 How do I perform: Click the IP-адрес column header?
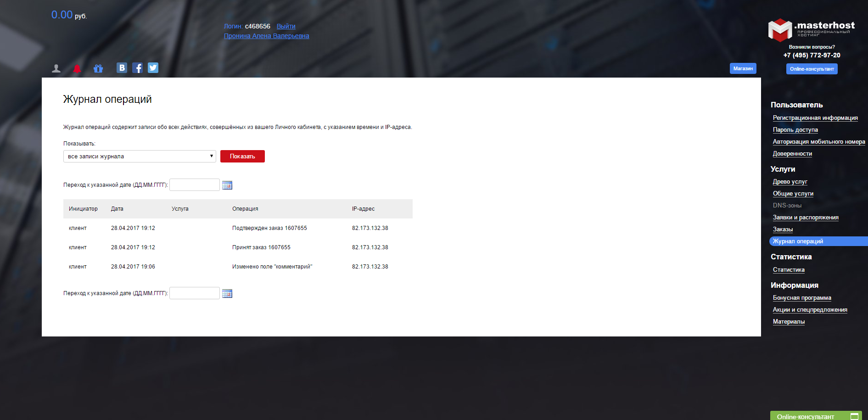coord(363,209)
